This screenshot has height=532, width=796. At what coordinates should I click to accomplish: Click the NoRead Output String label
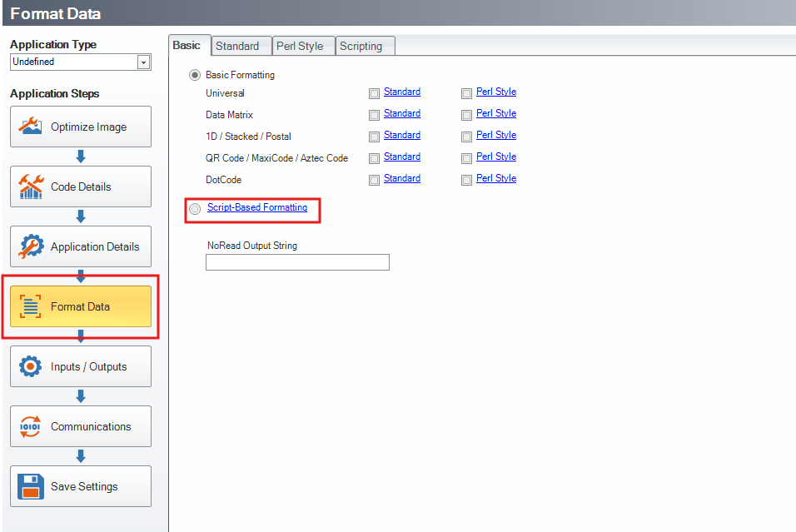(252, 246)
